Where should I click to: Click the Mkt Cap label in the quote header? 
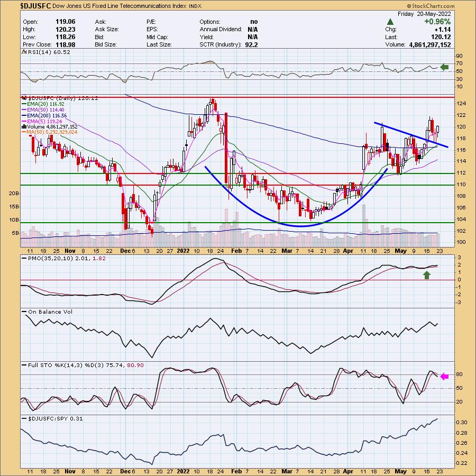click(158, 37)
